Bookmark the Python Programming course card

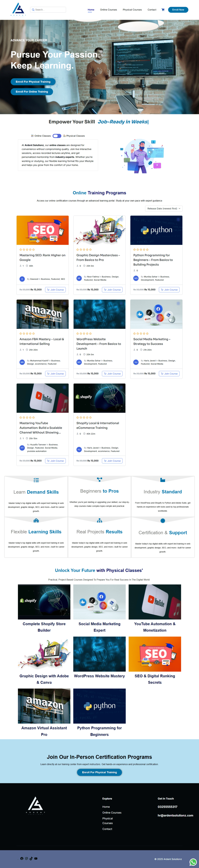[x=178, y=219]
